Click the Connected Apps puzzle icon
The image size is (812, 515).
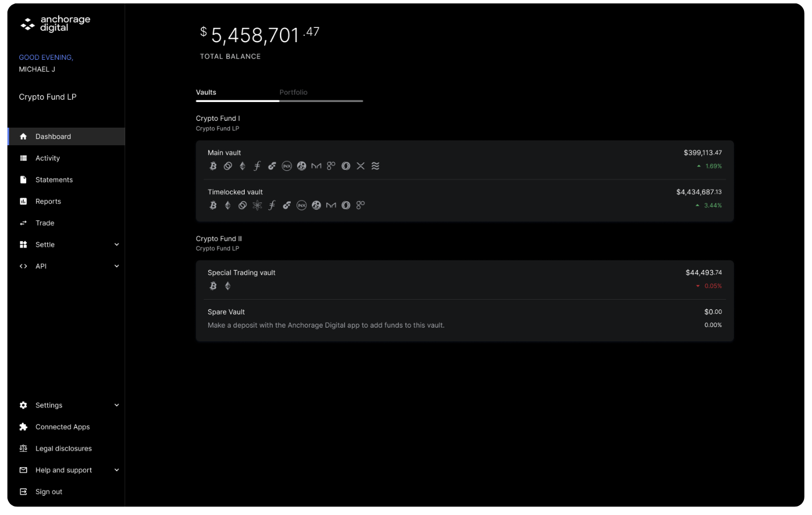pos(23,427)
